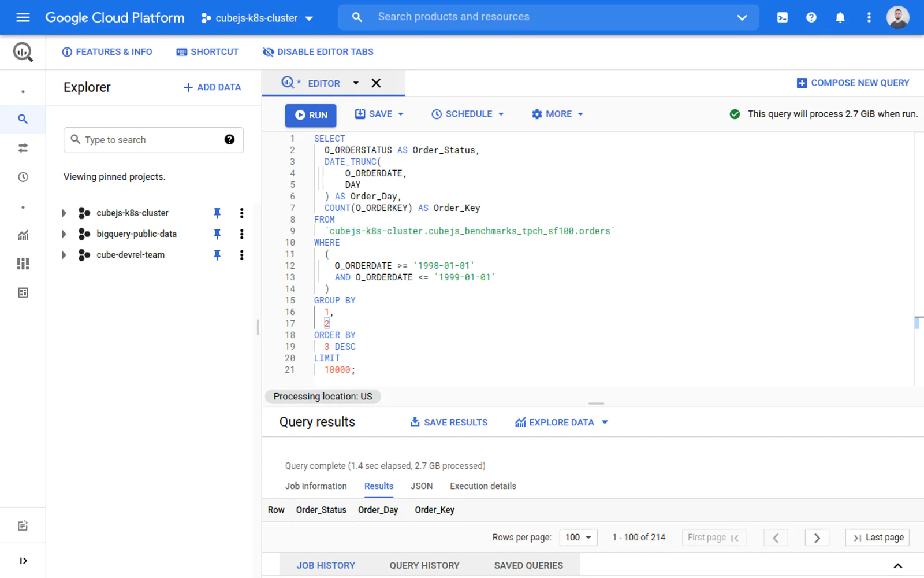Activate Cloud Shell icon
924x578 pixels.
[783, 17]
